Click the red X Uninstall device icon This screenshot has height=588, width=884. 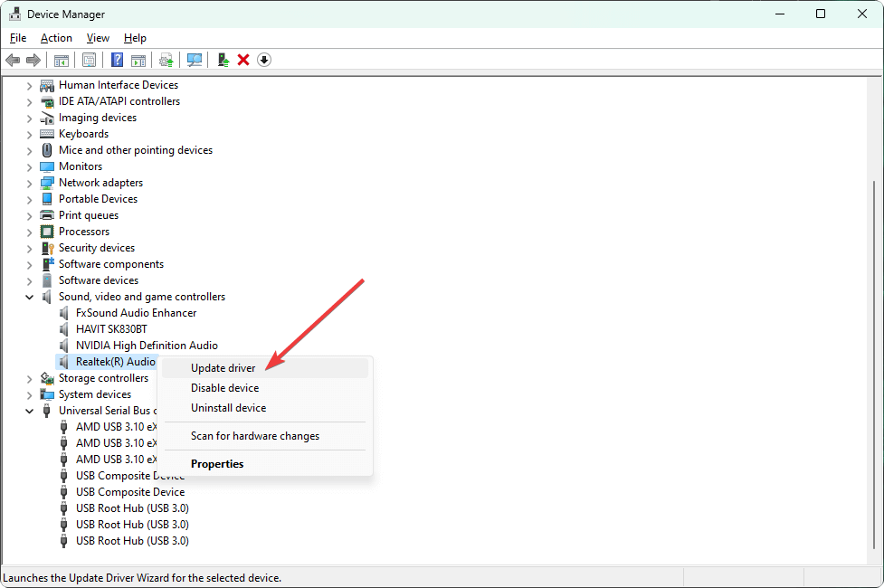(243, 60)
